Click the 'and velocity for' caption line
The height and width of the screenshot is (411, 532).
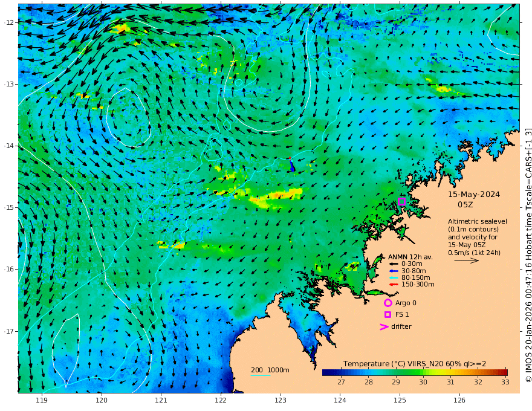tap(472, 237)
